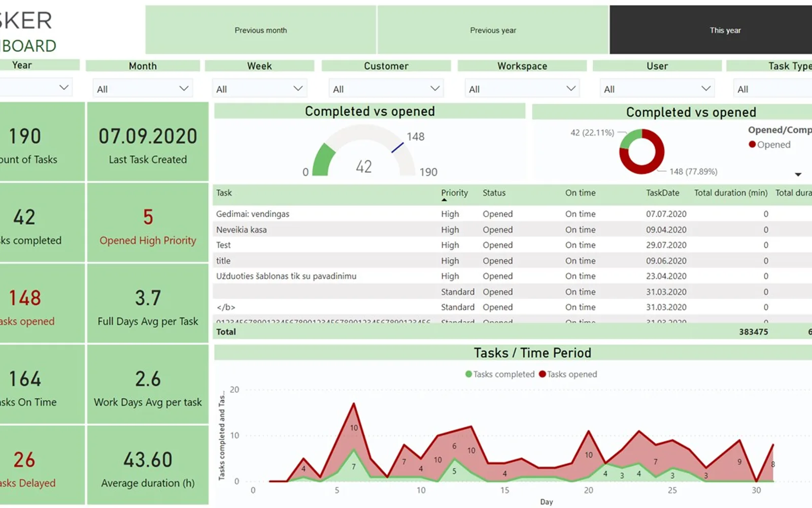Click the On time column header
Screen dimensions: 812x508
(580, 193)
